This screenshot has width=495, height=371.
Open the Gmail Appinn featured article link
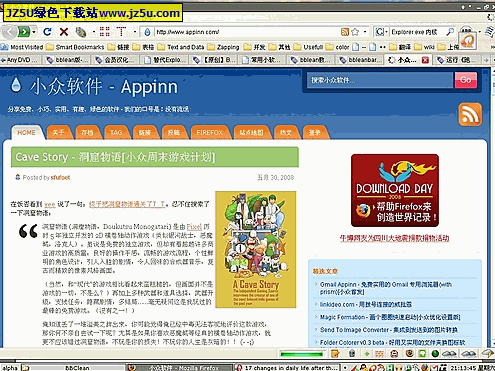[386, 288]
